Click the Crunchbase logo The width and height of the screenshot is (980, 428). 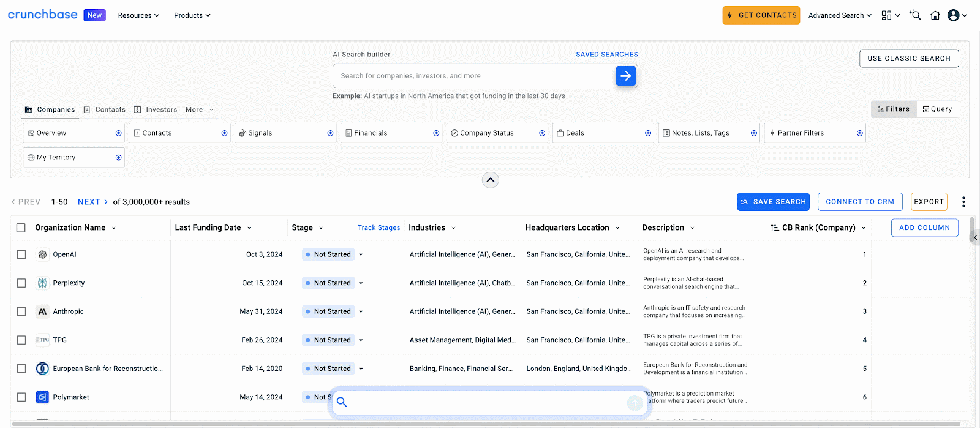43,14
